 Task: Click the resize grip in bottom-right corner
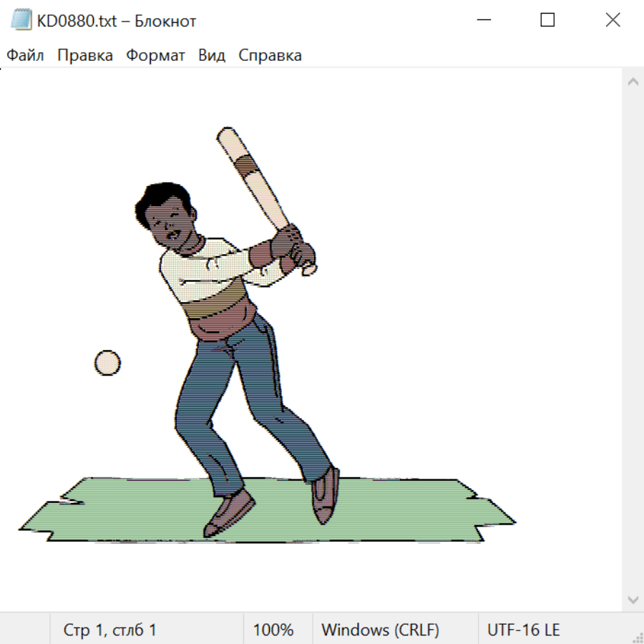point(637,637)
